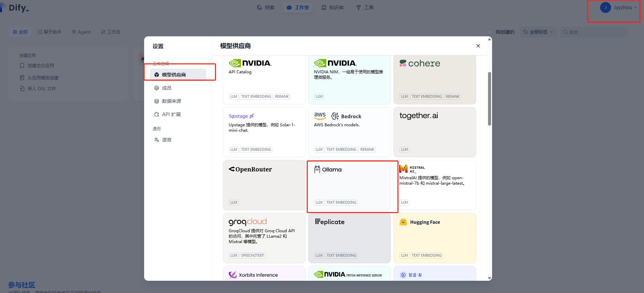The image size is (644, 293).
Task: Open API 扩展 via its puzzle icon
Action: pyautogui.click(x=157, y=114)
